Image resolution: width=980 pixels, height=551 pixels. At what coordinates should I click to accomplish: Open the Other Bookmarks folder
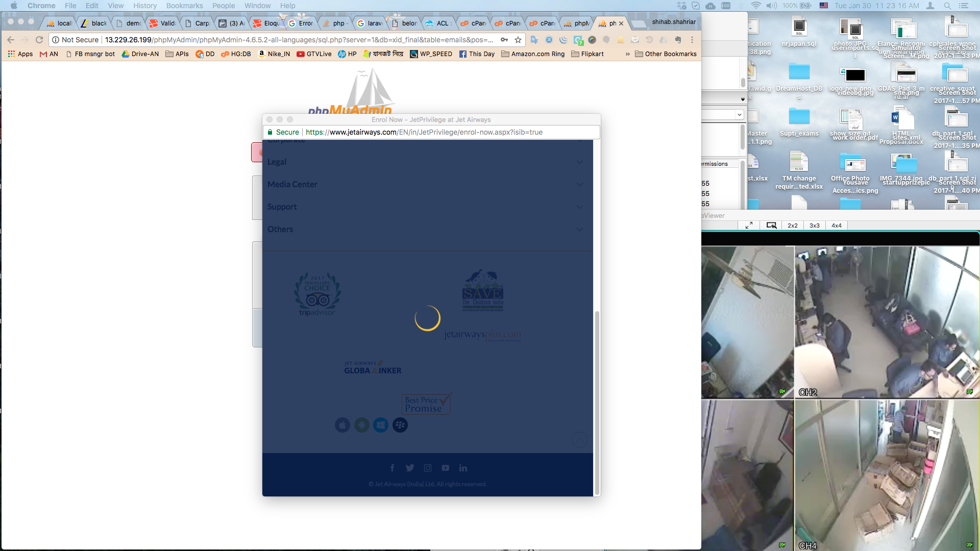pos(666,54)
